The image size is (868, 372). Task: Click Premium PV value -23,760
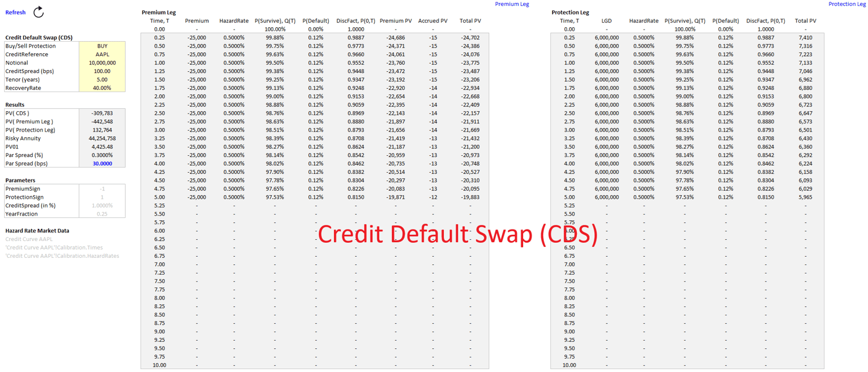(396, 63)
